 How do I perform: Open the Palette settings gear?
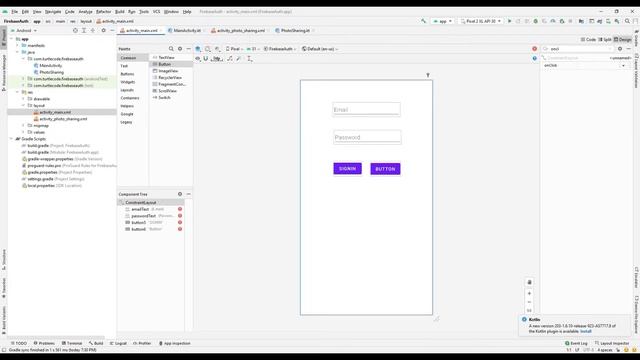pyautogui.click(x=180, y=49)
